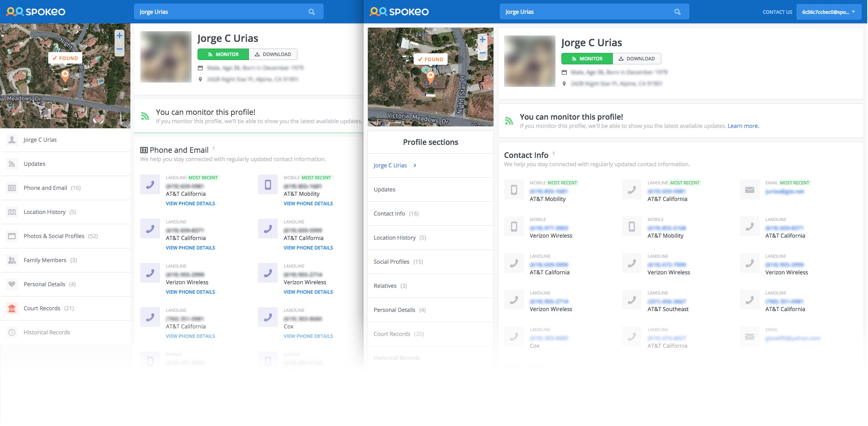The width and height of the screenshot is (868, 426).
Task: Click 'AT&T Southeast' carrier text
Action: [x=668, y=309]
